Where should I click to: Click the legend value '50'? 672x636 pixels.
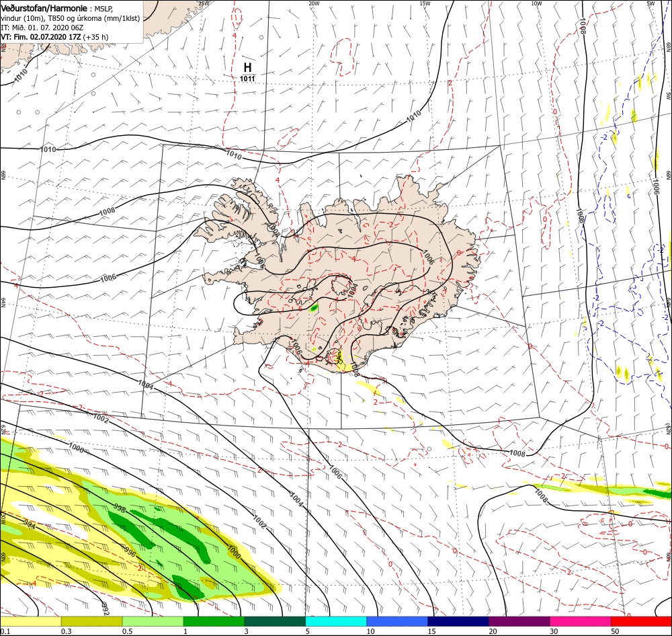pos(615,631)
